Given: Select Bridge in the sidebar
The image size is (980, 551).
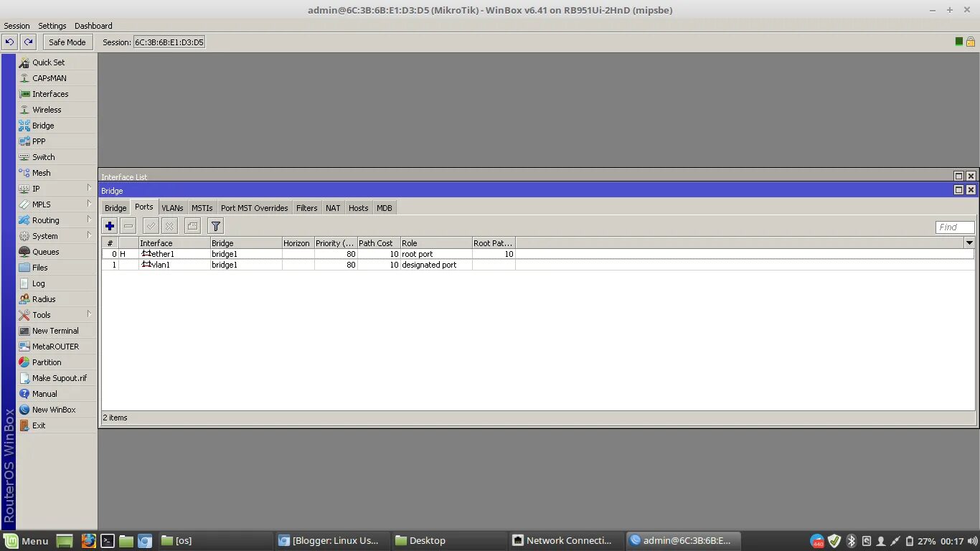Looking at the screenshot, I should tap(57, 126).
